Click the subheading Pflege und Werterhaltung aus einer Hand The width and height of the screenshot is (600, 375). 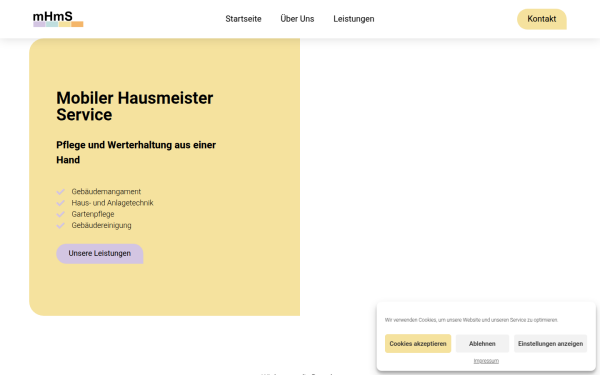pos(136,152)
